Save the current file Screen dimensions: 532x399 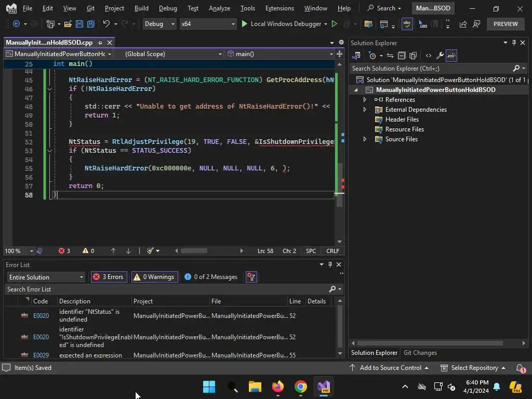pos(79,24)
